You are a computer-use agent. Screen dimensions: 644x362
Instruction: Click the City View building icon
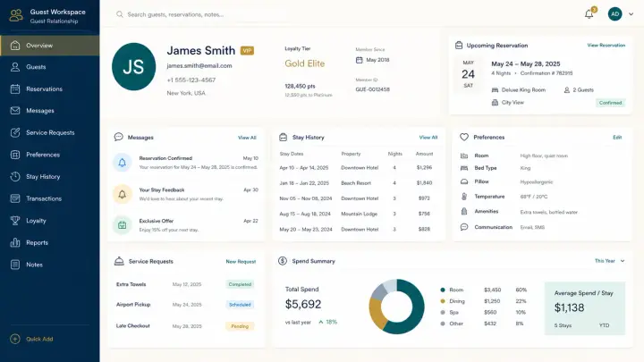click(495, 103)
